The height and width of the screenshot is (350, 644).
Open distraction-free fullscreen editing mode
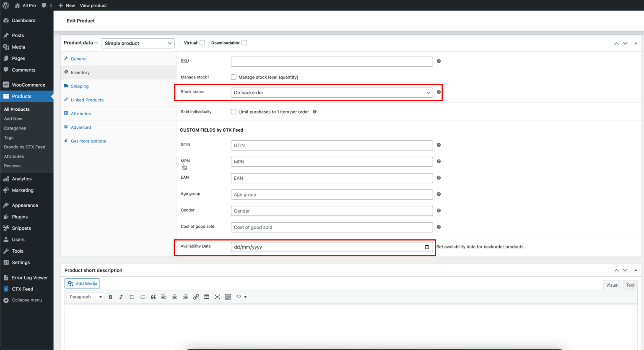click(217, 297)
